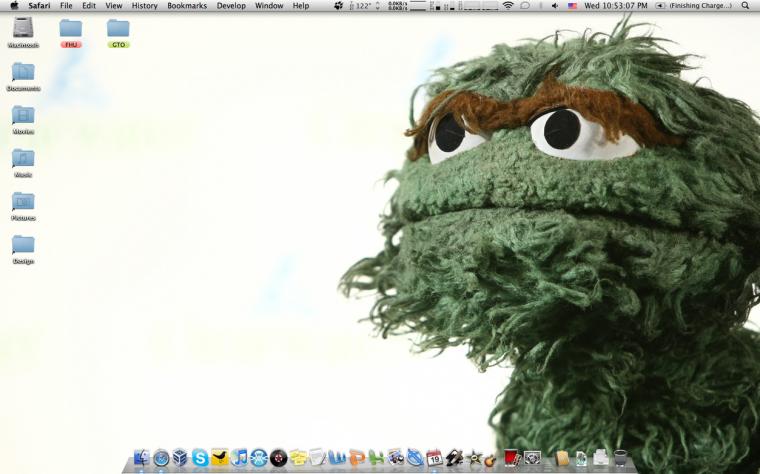Launch Microsoft PowerPoint from the Dock
Image resolution: width=760 pixels, height=474 pixels.
(356, 457)
